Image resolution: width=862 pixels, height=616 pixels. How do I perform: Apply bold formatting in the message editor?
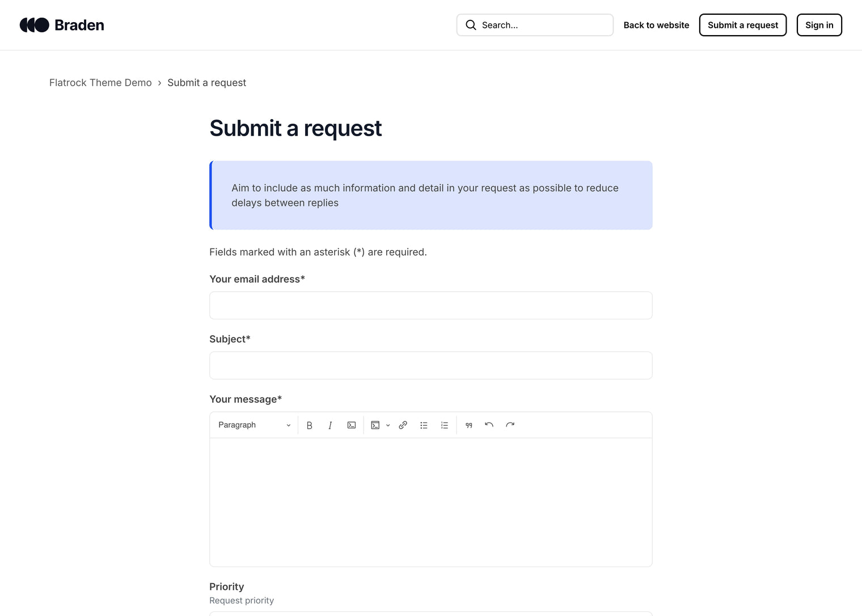click(x=310, y=425)
